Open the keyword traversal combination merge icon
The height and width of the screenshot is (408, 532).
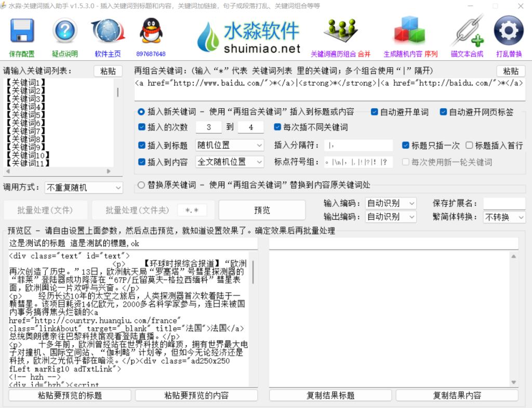pos(340,32)
